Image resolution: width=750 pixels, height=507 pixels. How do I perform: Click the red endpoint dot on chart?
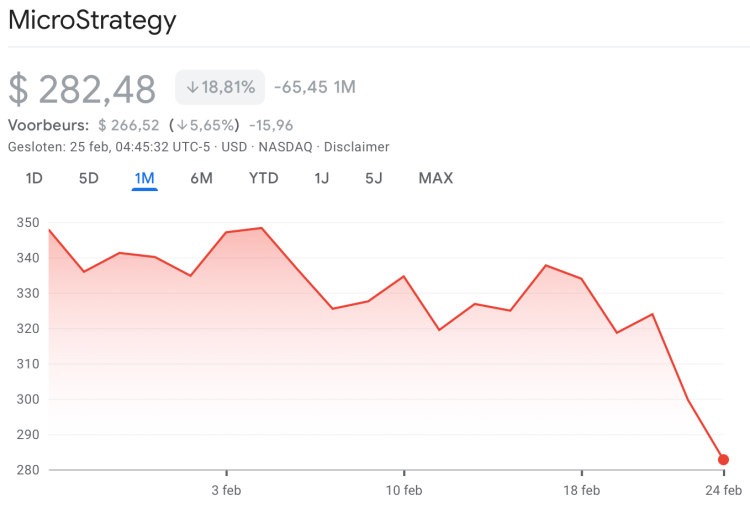[724, 460]
